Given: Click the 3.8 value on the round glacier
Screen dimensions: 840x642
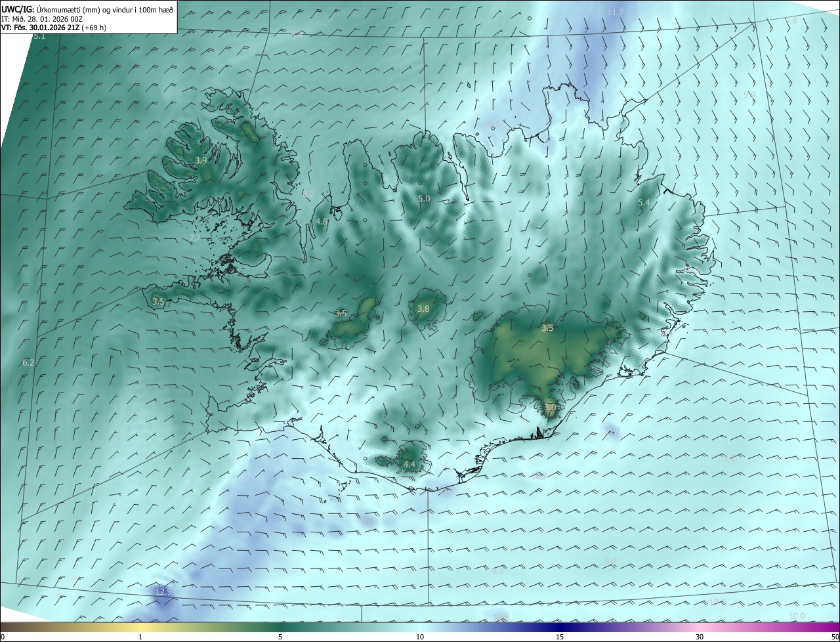Looking at the screenshot, I should tap(423, 309).
